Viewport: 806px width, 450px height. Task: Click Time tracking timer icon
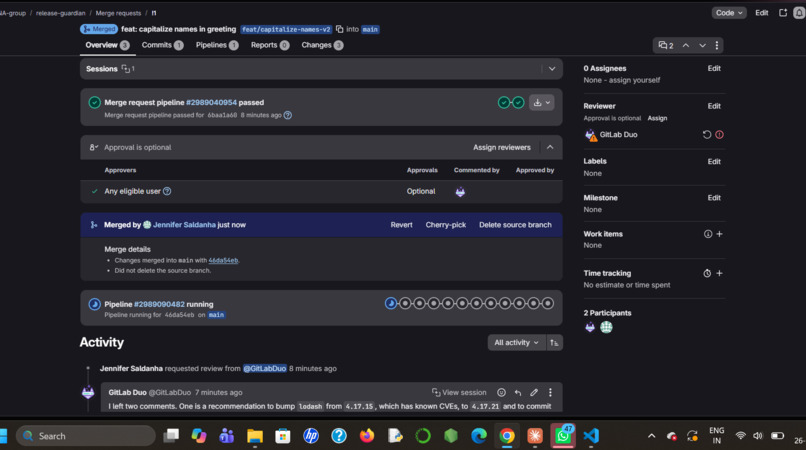(707, 274)
